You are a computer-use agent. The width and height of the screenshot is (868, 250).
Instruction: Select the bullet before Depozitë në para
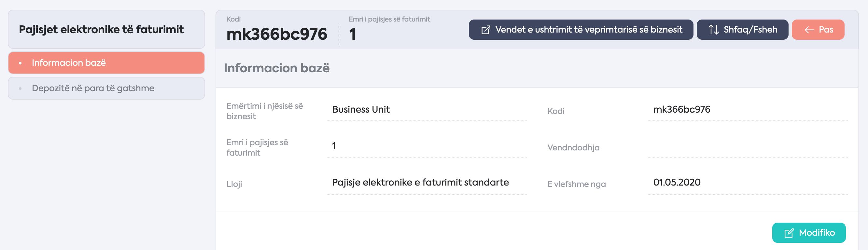20,88
